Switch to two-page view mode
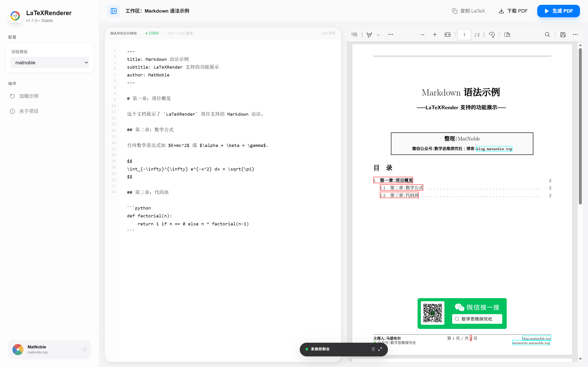 507,34
